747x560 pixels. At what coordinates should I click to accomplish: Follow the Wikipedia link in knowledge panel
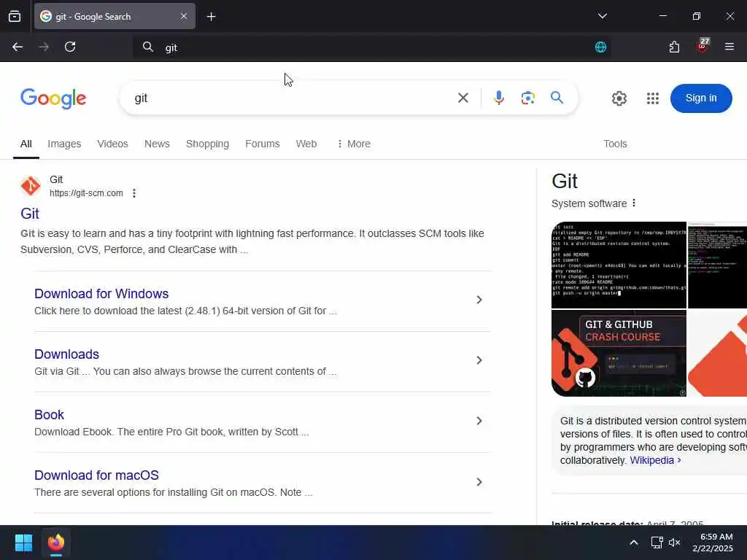655,461
